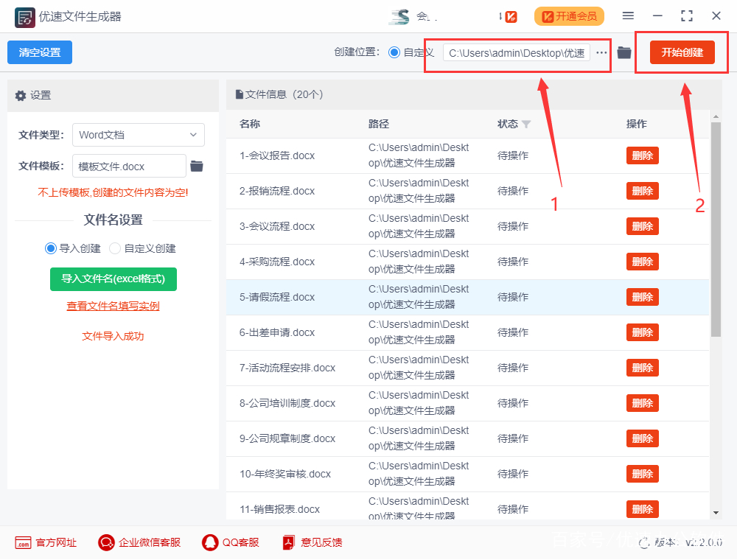Viewport: 737px width, 560px height.
Task: Delete the 3-会议流程.docx row
Action: (643, 226)
